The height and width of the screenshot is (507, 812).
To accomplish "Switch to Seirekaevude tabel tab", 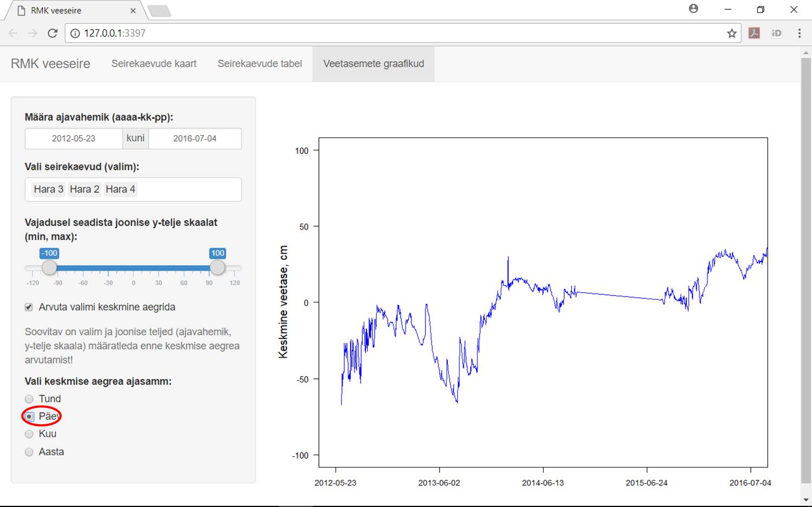I will pos(260,64).
